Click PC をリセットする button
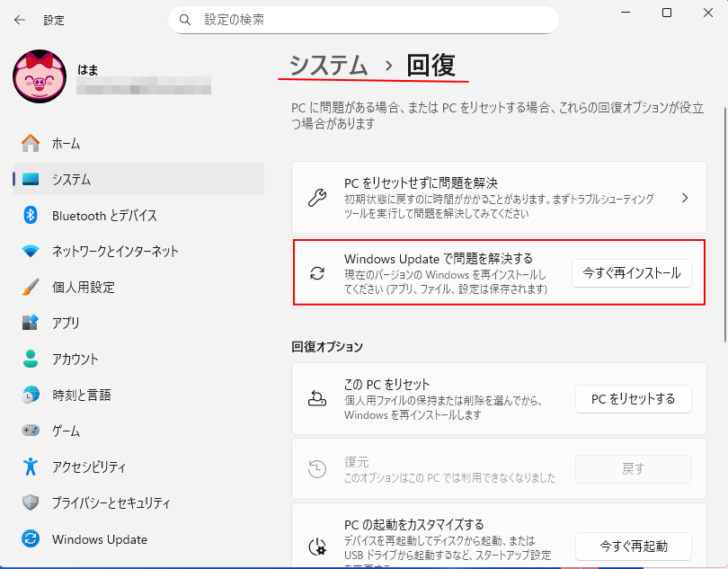Viewport: 728px width, 569px height. click(x=633, y=399)
